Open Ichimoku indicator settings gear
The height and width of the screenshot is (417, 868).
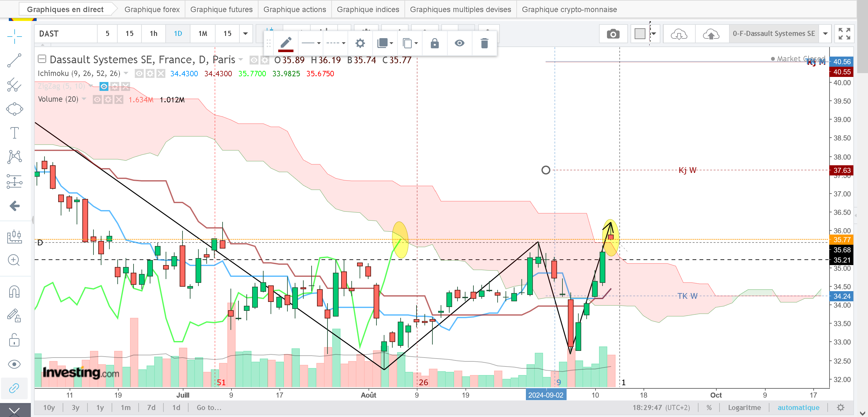click(150, 73)
